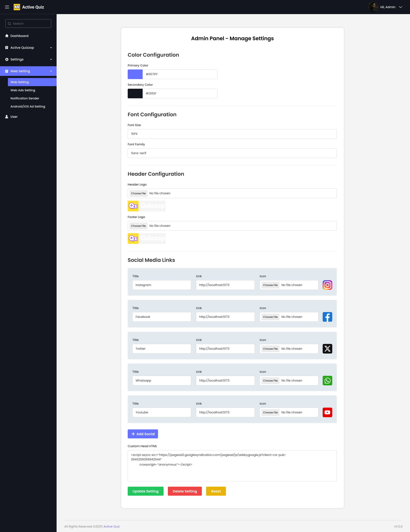Viewport: 410px width, 532px height.
Task: Choose File for Youtube icon
Action: tap(270, 412)
